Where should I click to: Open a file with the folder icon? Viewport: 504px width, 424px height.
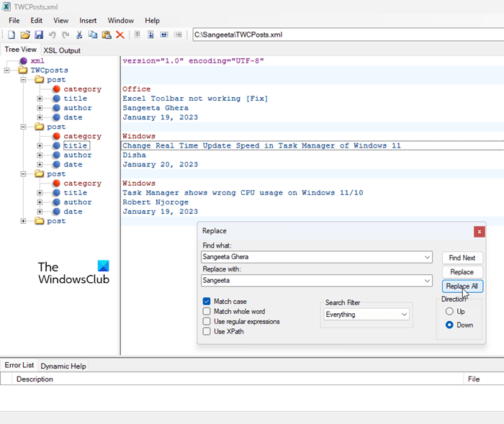tap(25, 35)
